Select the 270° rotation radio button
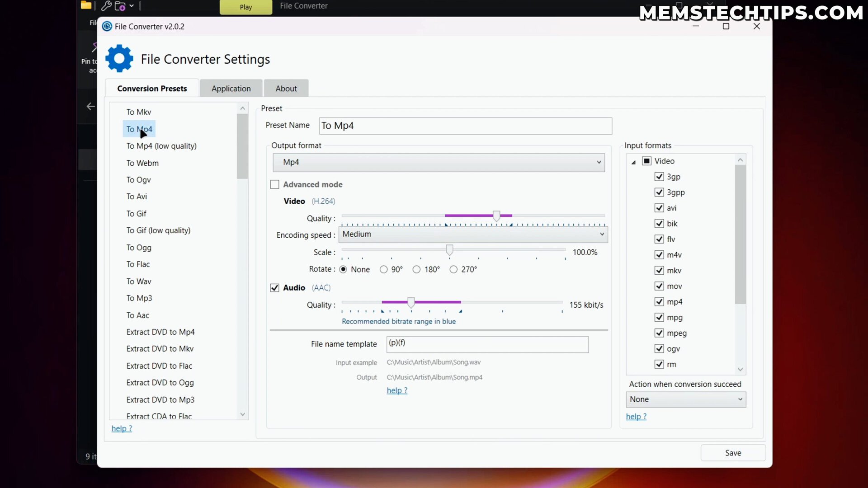 click(453, 269)
